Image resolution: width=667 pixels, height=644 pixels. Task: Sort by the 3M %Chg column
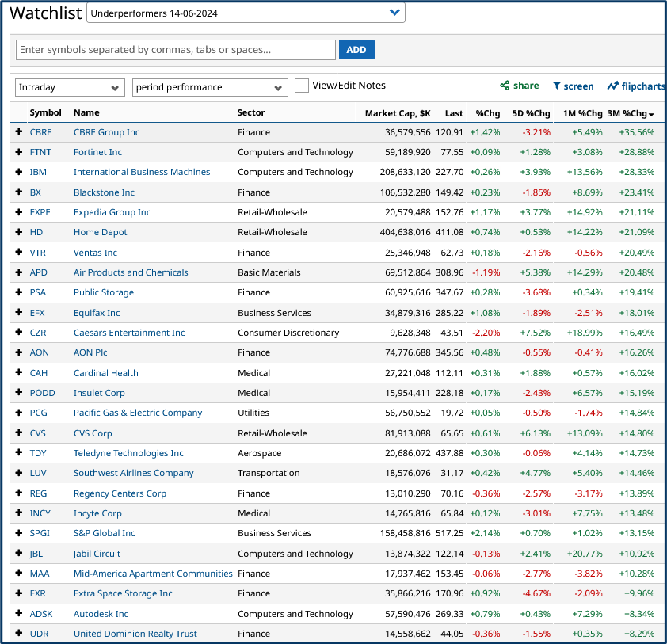coord(636,112)
